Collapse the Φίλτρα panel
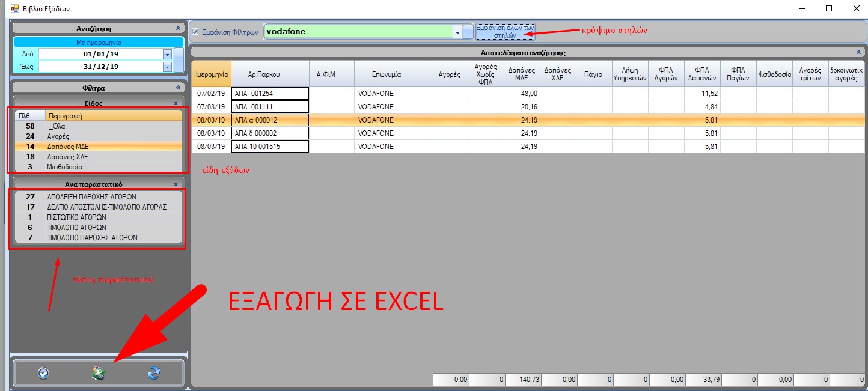The height and width of the screenshot is (391, 868). point(178,88)
